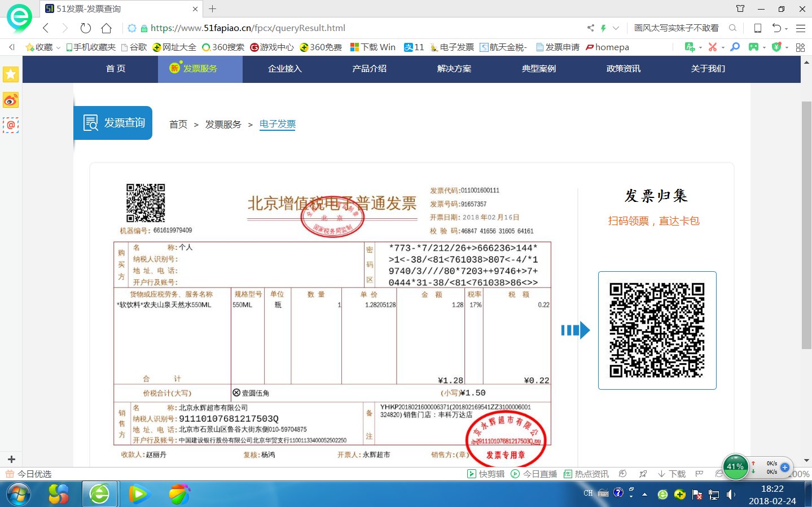Click the green gamepad game center icon
The image size is (812, 507).
(753, 47)
